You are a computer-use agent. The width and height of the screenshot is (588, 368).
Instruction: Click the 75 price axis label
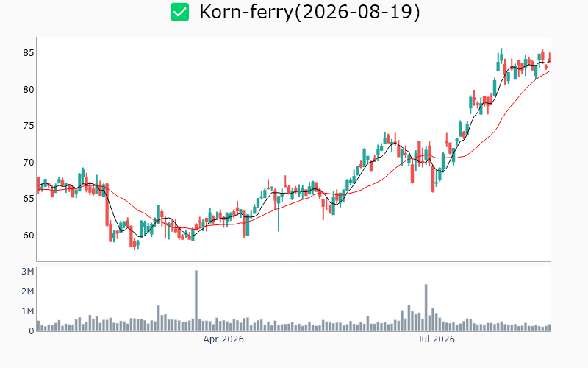click(29, 126)
